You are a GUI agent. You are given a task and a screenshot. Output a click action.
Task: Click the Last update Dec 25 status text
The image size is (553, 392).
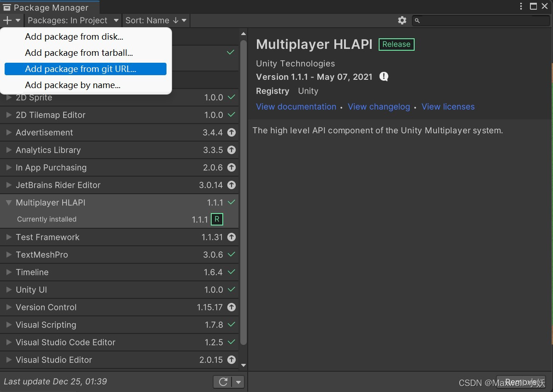coord(55,382)
